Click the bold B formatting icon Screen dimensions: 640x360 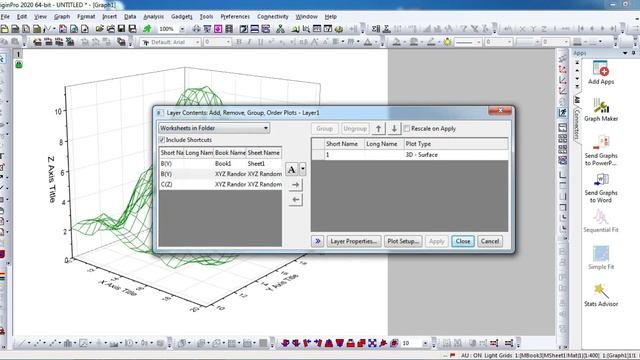pyautogui.click(x=239, y=42)
